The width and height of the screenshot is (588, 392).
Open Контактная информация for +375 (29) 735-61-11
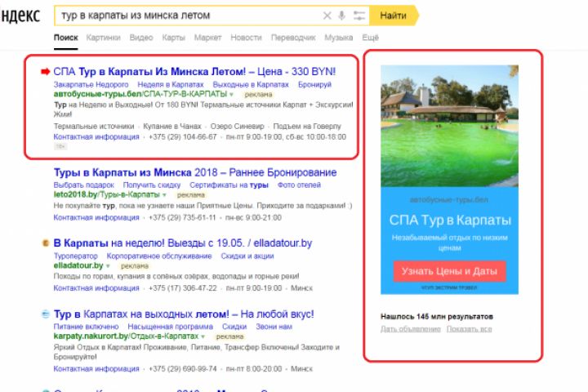pyautogui.click(x=96, y=217)
